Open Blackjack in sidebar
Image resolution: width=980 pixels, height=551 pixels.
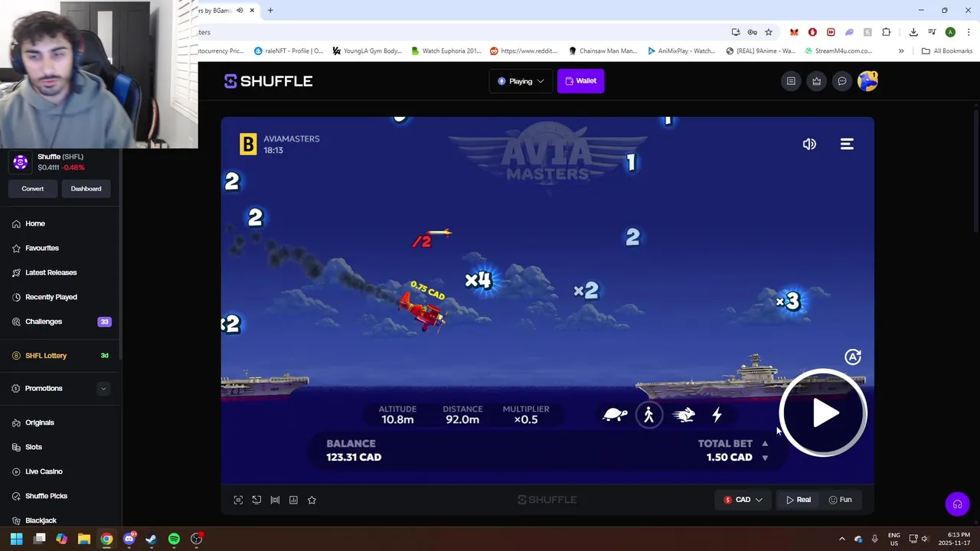[41, 520]
